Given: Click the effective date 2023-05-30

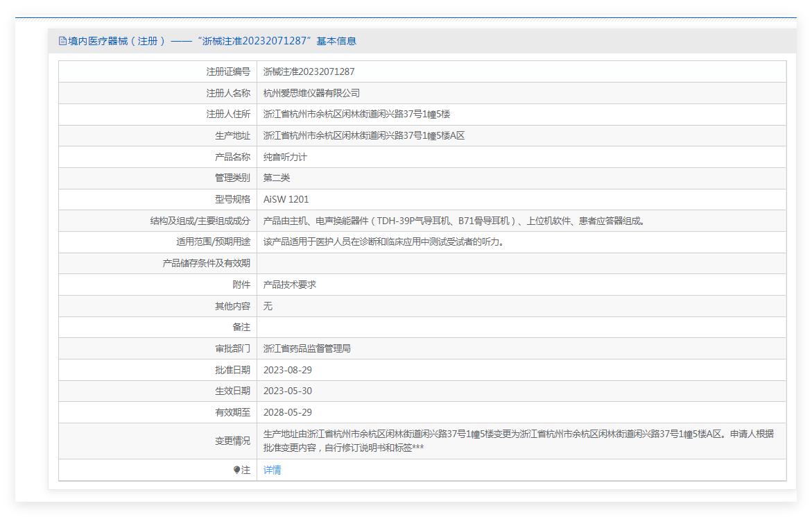Looking at the screenshot, I should point(287,391).
